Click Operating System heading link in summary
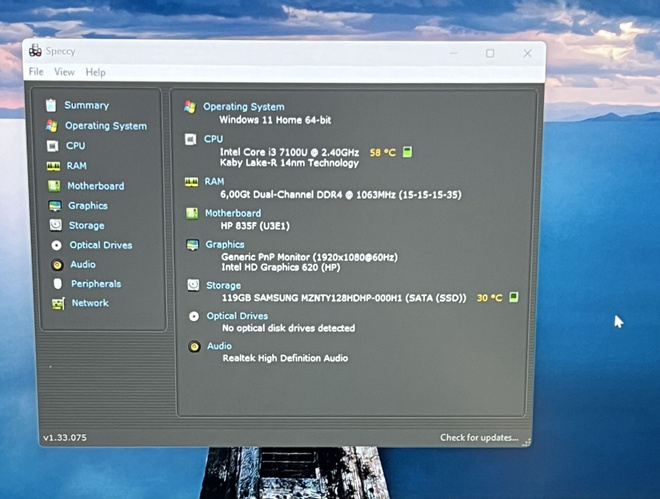 pos(244,107)
